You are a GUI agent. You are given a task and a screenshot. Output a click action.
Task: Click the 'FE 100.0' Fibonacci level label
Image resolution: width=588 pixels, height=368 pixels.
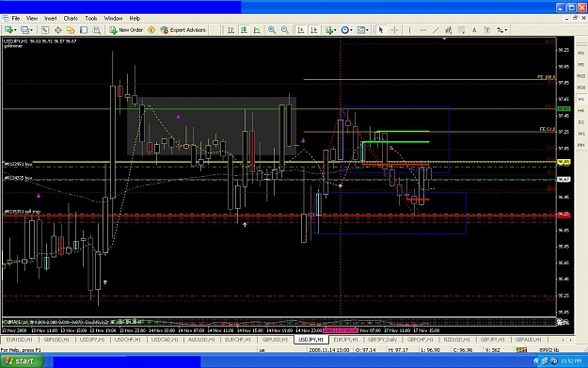(x=546, y=77)
